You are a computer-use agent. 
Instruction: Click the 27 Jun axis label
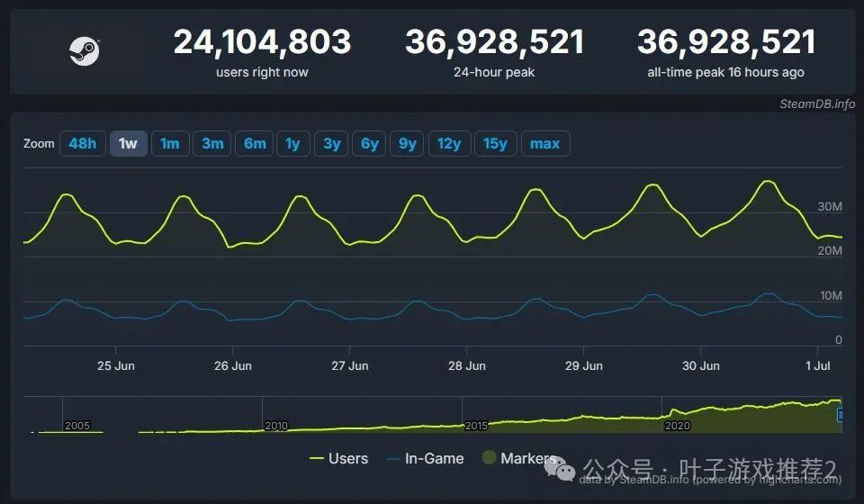click(350, 365)
